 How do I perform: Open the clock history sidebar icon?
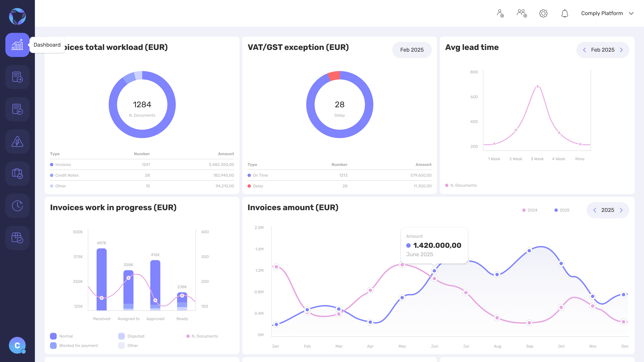click(x=17, y=206)
